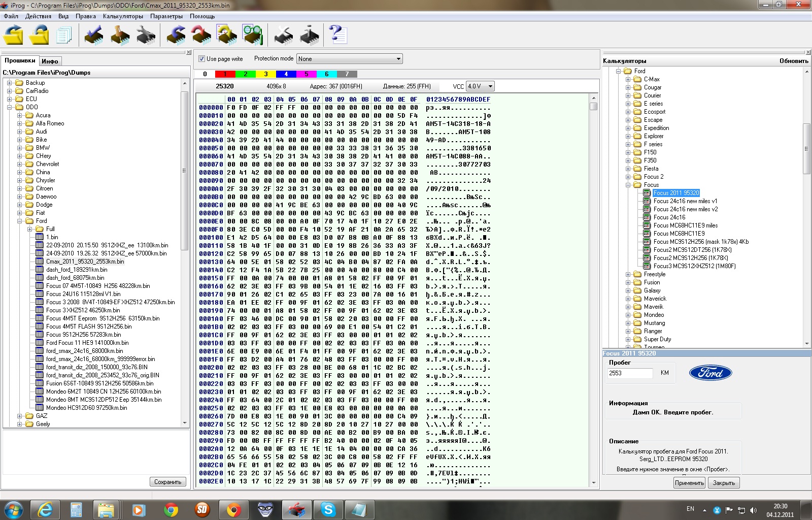The height and width of the screenshot is (520, 812).
Task: Click the chip with pushpin icon
Action: (x=120, y=35)
